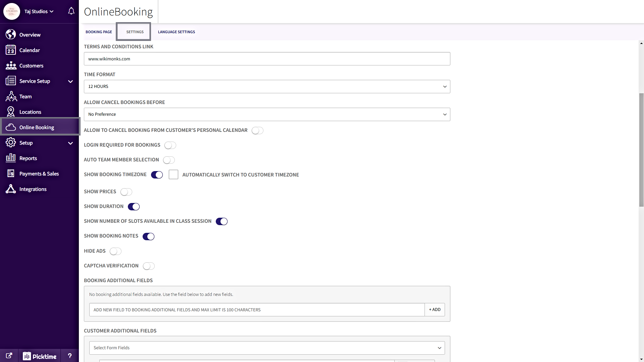Open the Language Settings tab
The height and width of the screenshot is (362, 644).
pyautogui.click(x=176, y=32)
